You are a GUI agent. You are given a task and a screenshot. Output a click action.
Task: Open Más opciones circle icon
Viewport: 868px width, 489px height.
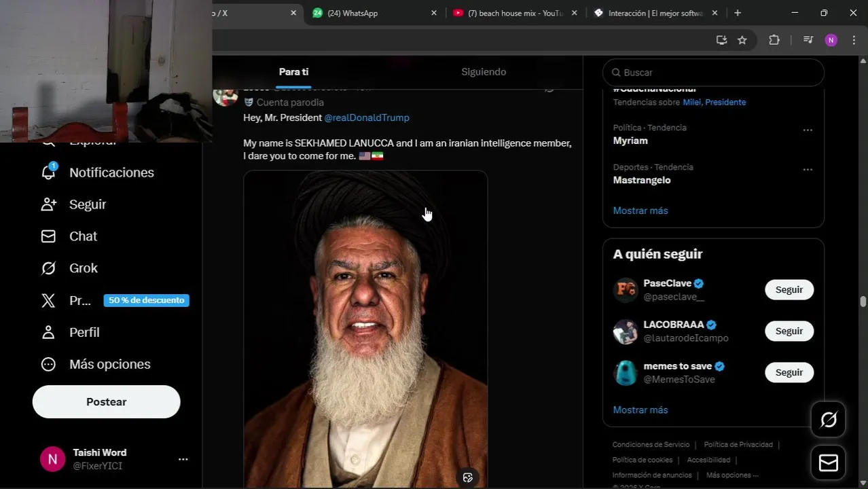tap(48, 364)
